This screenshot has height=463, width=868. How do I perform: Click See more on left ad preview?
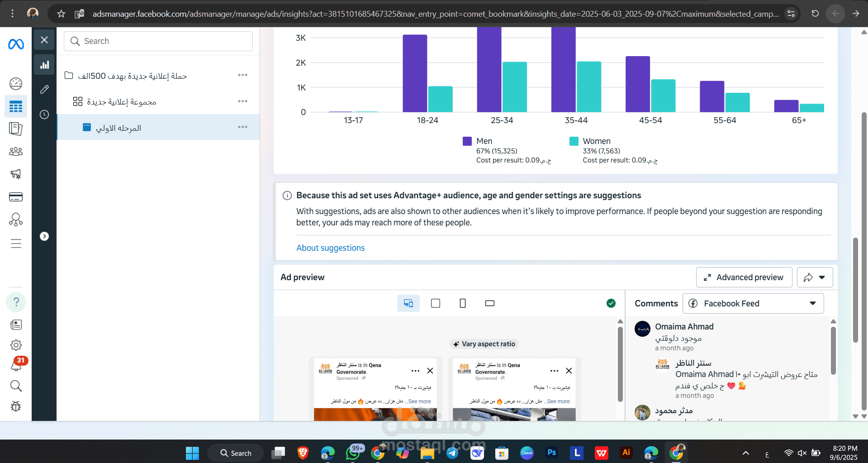pos(419,401)
